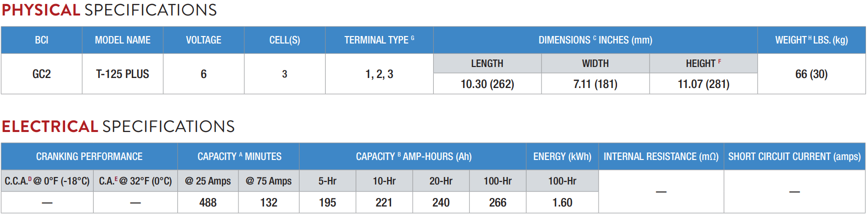Select the 488 minutes value
Viewport: 868px width, 216px height.
pos(208,202)
